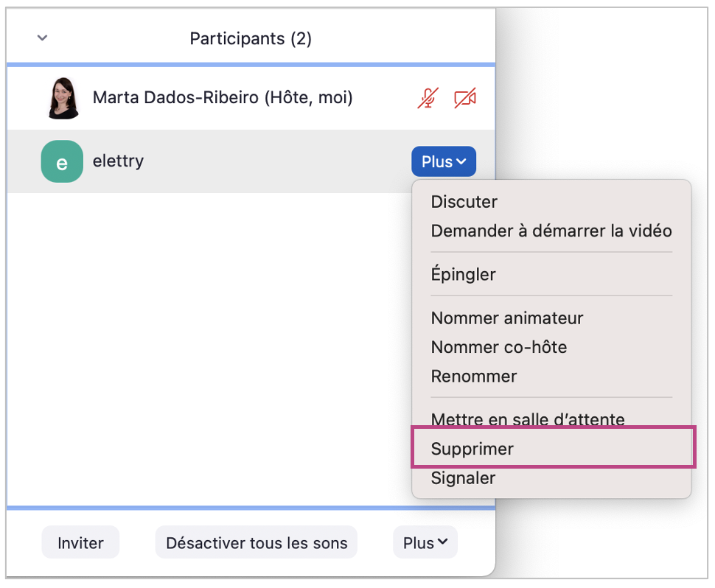The image size is (715, 588).
Task: Click Renommer in the context menu
Action: coord(474,376)
